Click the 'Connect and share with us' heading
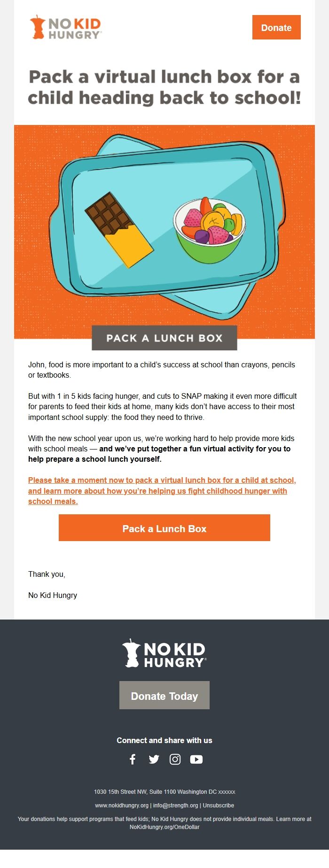This screenshot has width=329, height=868. tap(164, 741)
